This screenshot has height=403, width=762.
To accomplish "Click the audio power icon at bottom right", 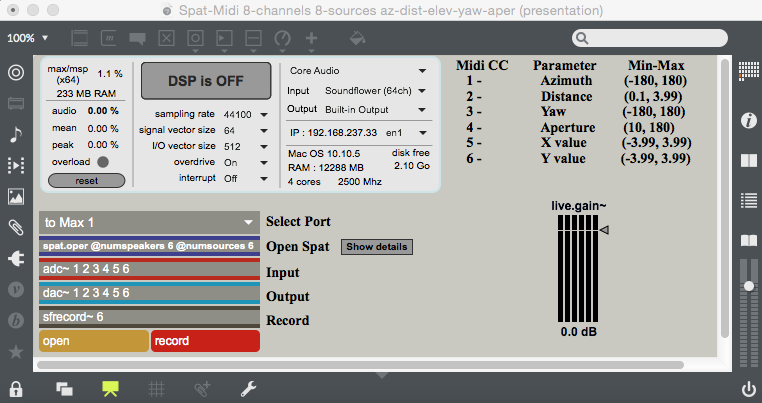I will pos(748,388).
